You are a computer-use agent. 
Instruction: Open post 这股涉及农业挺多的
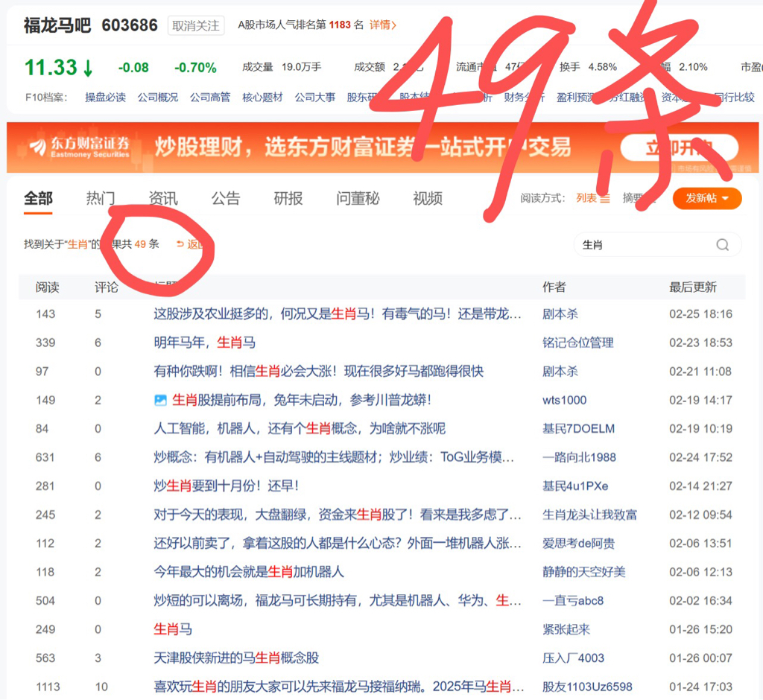(338, 314)
